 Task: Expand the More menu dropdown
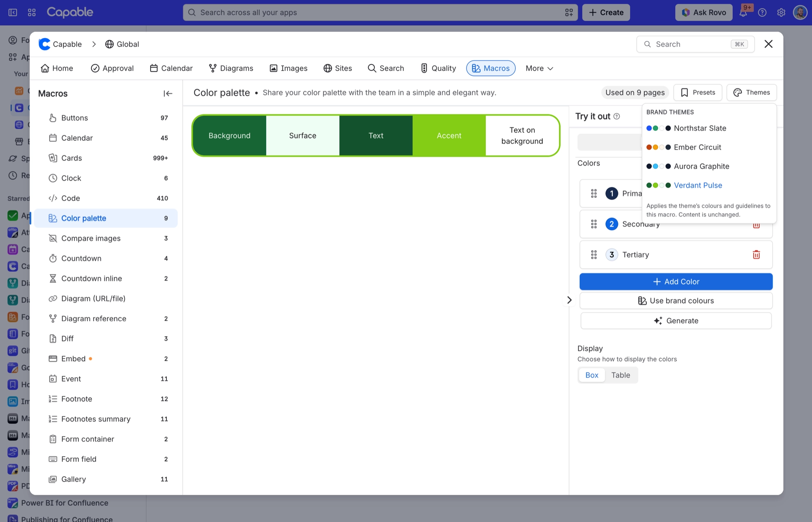click(x=539, y=68)
